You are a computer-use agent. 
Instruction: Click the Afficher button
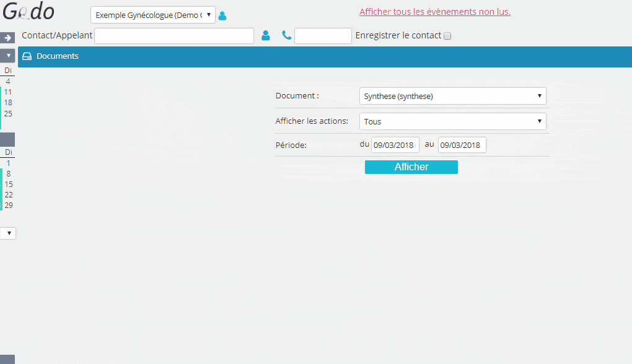click(411, 167)
